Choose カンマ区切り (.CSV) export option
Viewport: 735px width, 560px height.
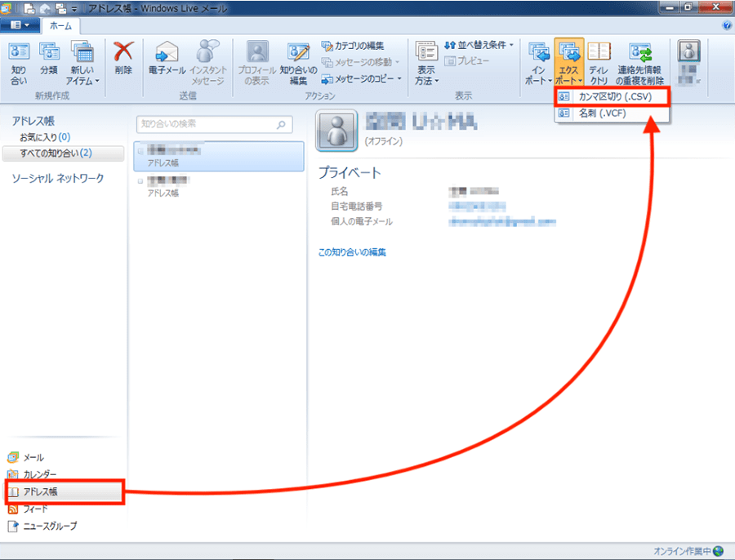pos(612,96)
